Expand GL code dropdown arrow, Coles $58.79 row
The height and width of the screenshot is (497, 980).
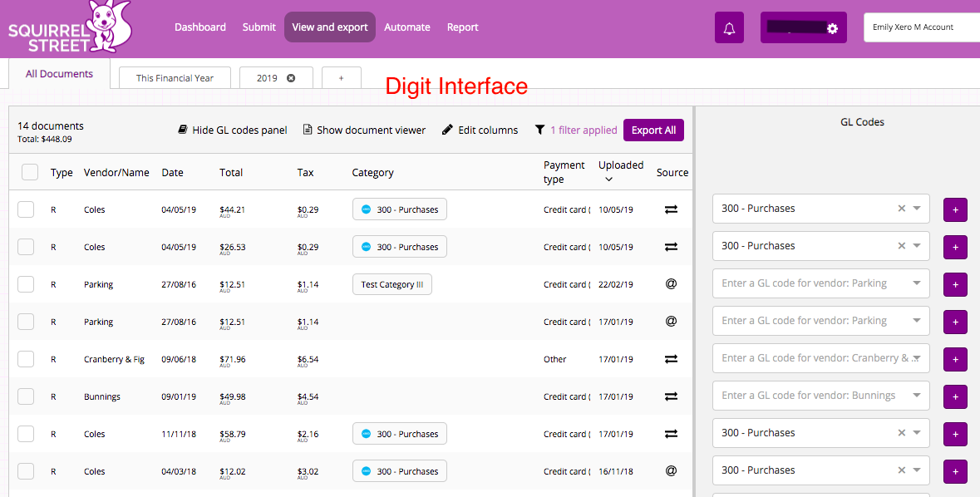pos(917,433)
